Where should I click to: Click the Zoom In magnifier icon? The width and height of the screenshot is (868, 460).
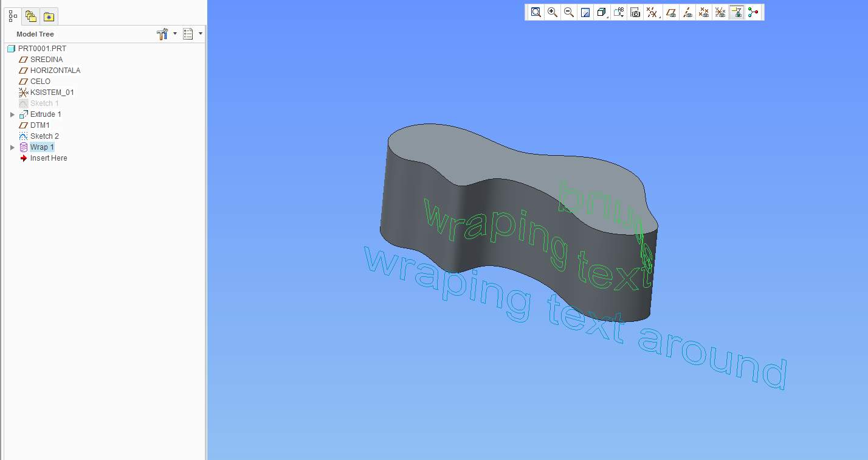click(x=552, y=12)
